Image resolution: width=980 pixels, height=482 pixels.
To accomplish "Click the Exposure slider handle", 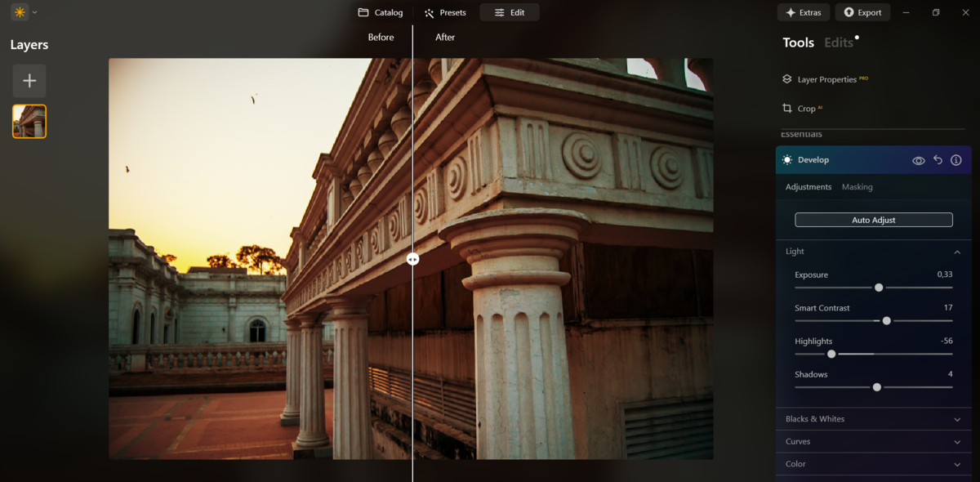I will (x=877, y=288).
